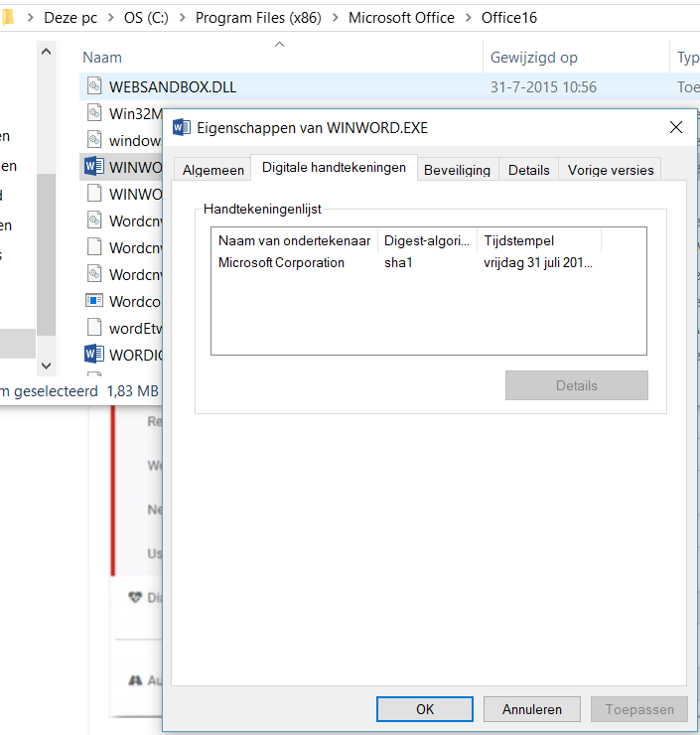Navigate to Deze pc in address bar
The width and height of the screenshot is (700, 735).
pyautogui.click(x=70, y=18)
